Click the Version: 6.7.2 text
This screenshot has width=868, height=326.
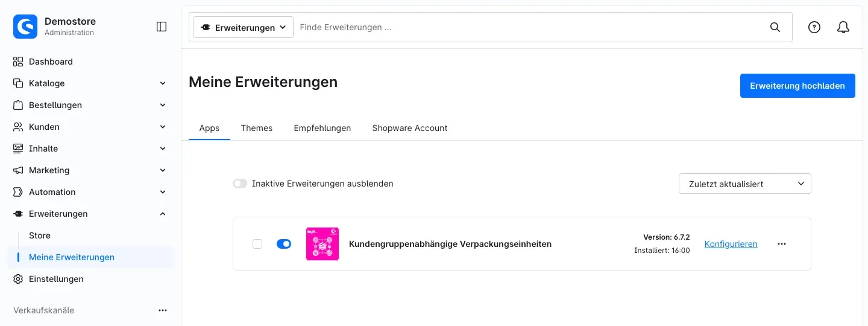coord(666,237)
